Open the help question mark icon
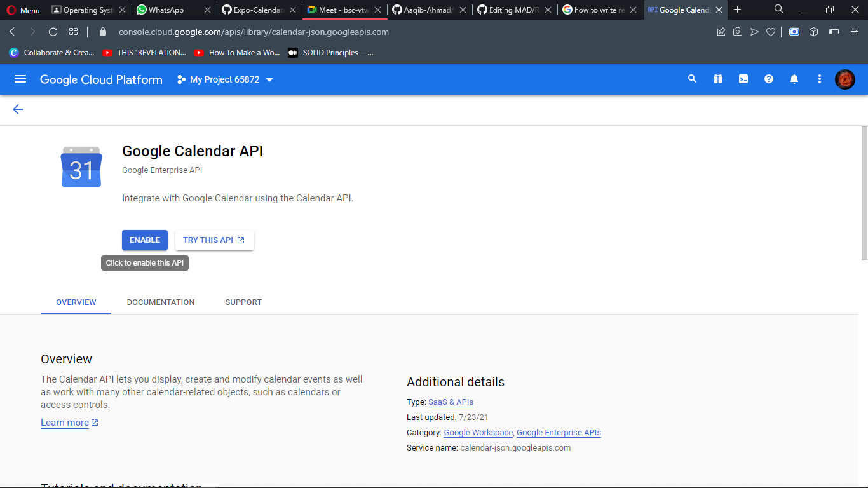The image size is (868, 488). pos(769,79)
